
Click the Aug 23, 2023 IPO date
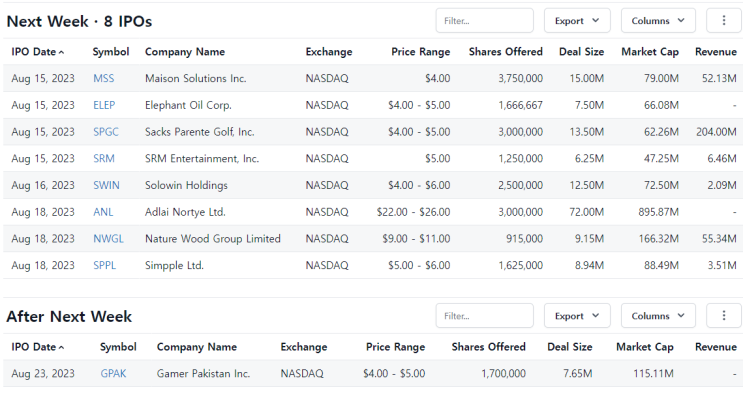(43, 374)
